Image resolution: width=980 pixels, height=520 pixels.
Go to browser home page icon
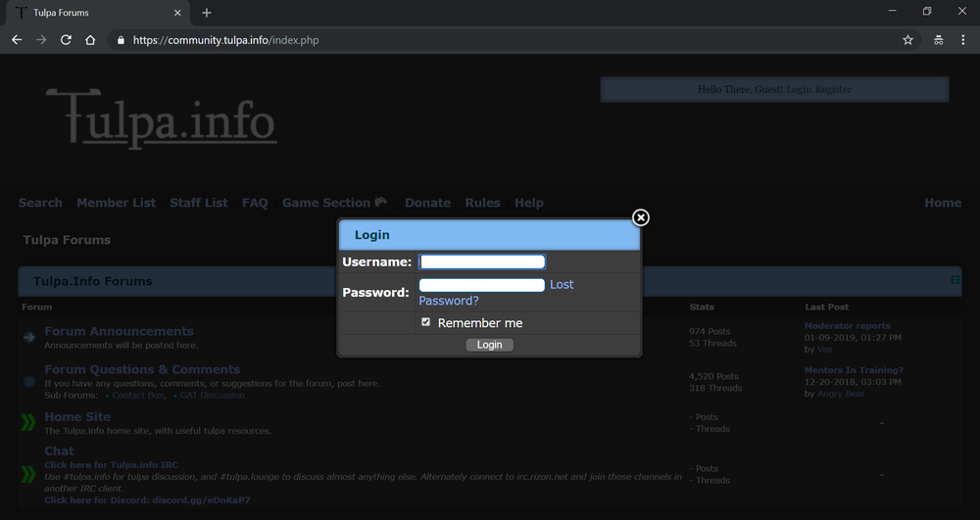point(90,40)
